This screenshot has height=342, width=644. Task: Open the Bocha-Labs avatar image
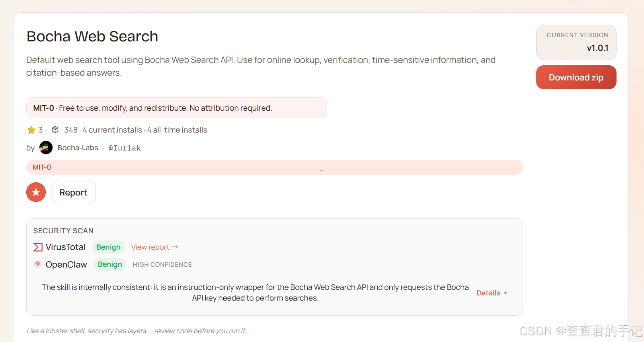[46, 148]
